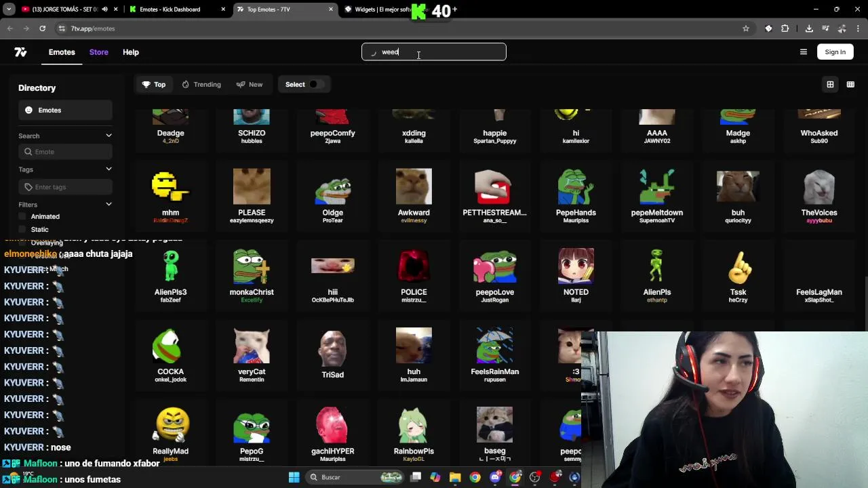Open the mhm emote
868x488 pixels.
pos(170,197)
